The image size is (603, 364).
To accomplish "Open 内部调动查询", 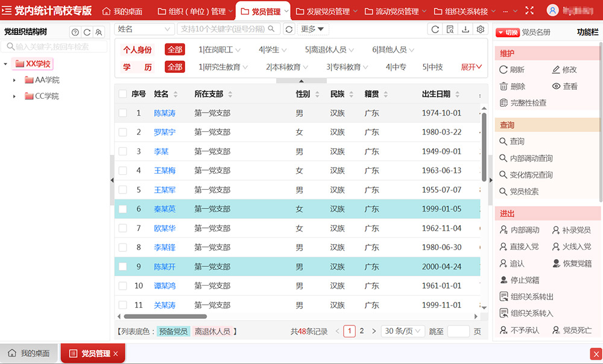I will (526, 158).
